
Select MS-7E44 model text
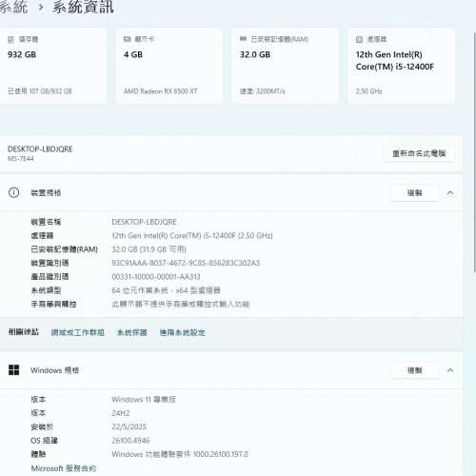pyautogui.click(x=21, y=159)
